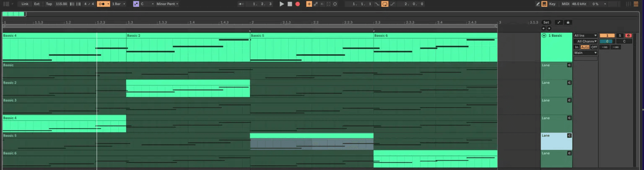This screenshot has width=644, height=170.
Task: Open Key Map Mode switch
Action: 552,4
